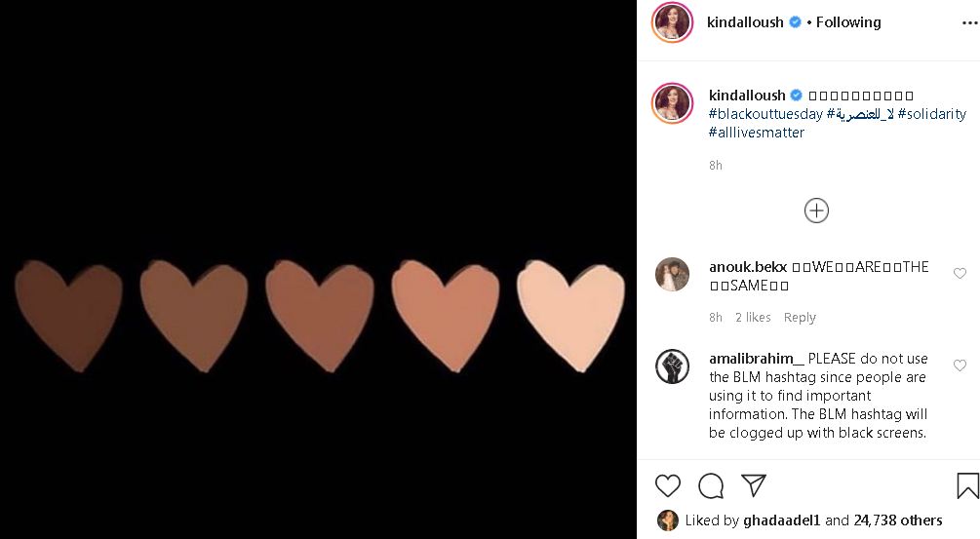This screenshot has width=980, height=539.
Task: Like the post with the heart icon
Action: [668, 485]
